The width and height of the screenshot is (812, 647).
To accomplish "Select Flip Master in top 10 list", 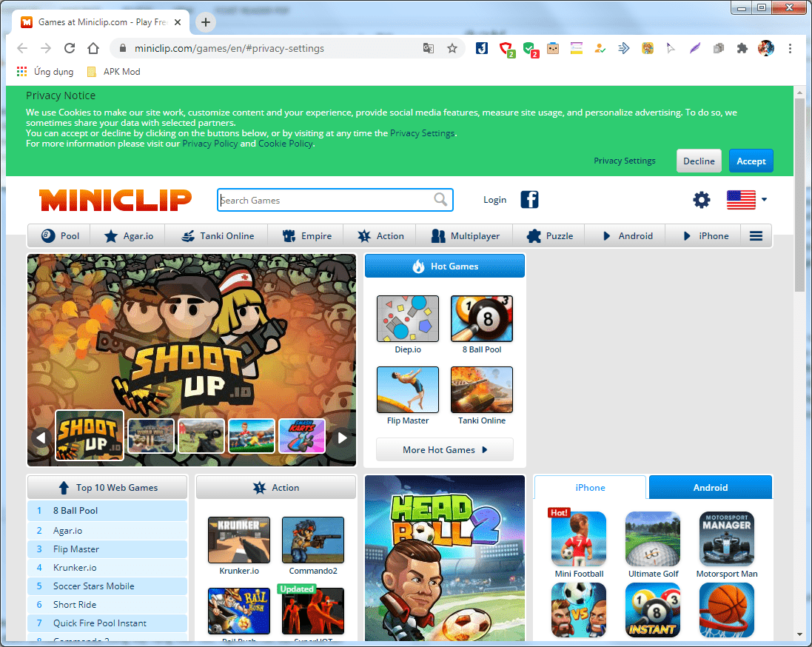I will click(107, 549).
